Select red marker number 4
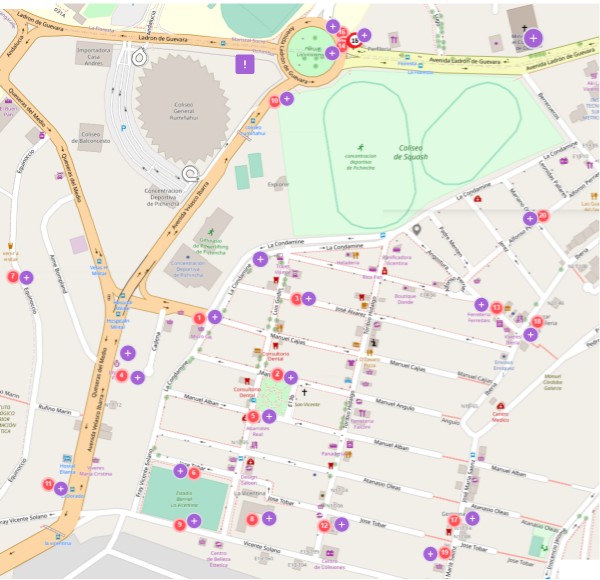600x580 pixels. click(x=122, y=376)
